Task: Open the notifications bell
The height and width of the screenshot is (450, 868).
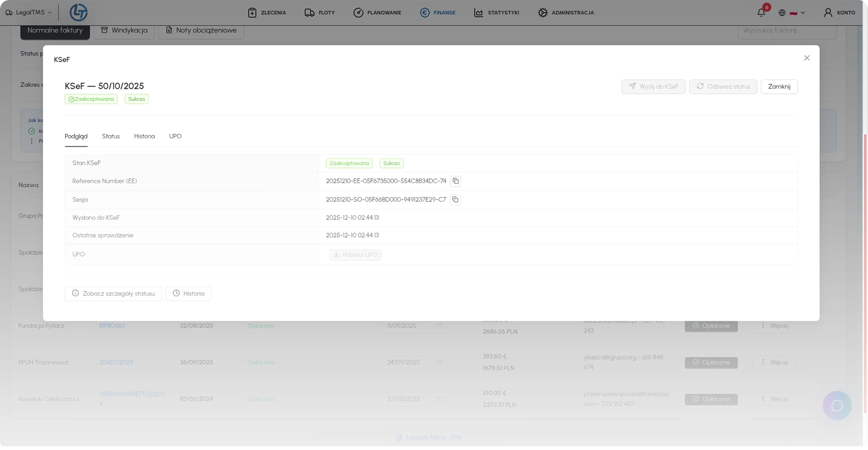Action: click(x=761, y=13)
